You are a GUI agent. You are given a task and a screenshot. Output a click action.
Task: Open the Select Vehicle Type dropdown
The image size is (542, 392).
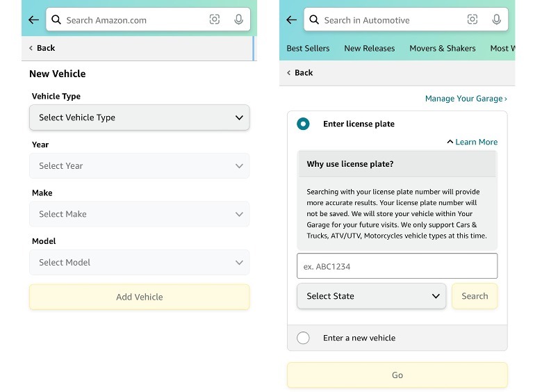coord(139,117)
